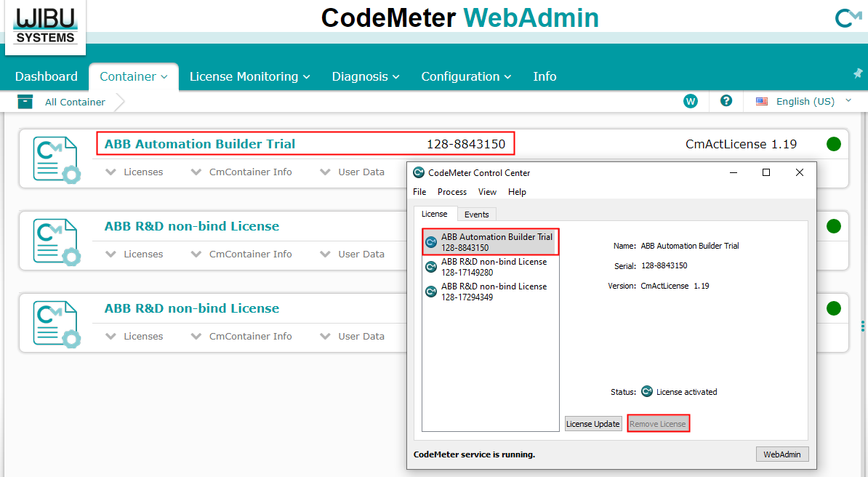Click green status dot for ABB Automation Builder Trial
Image resolution: width=868 pixels, height=477 pixels.
pos(834,144)
